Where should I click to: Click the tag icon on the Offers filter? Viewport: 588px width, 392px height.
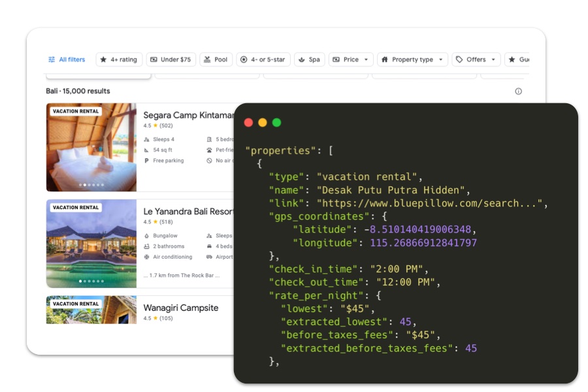(x=460, y=59)
